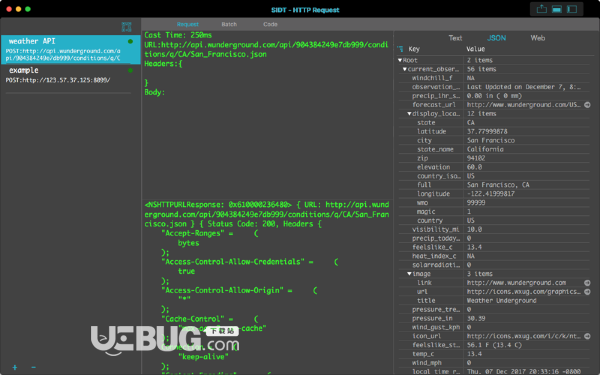Click the wind_gust_kph key
The image size is (600, 375).
point(436,327)
